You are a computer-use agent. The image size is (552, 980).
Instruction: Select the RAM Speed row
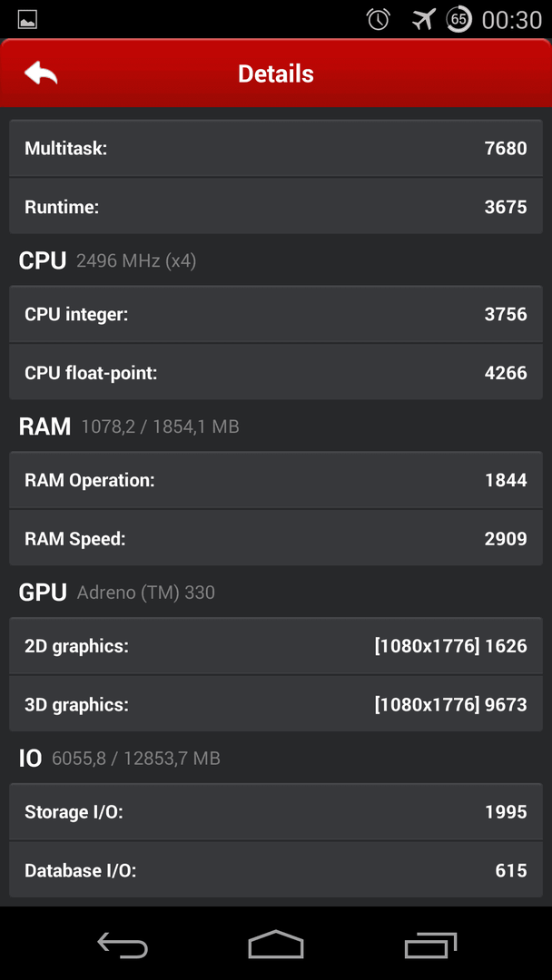[276, 538]
